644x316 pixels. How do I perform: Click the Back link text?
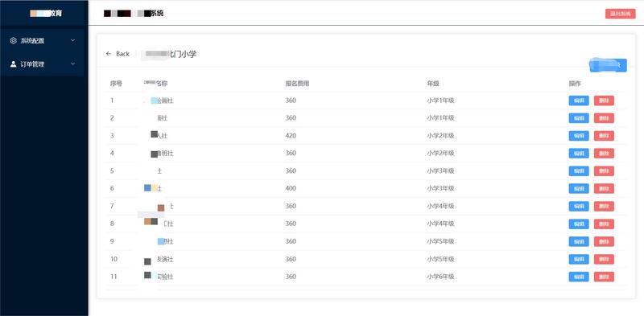coord(123,54)
